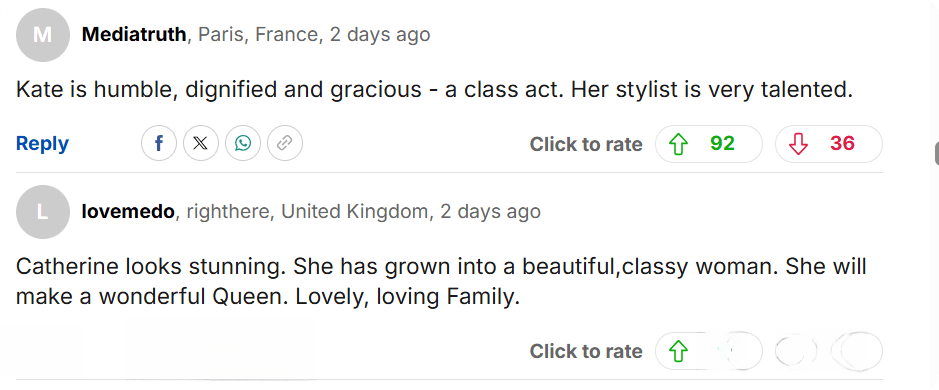
Task: Copy link to Mediatruth's comment
Action: [284, 144]
